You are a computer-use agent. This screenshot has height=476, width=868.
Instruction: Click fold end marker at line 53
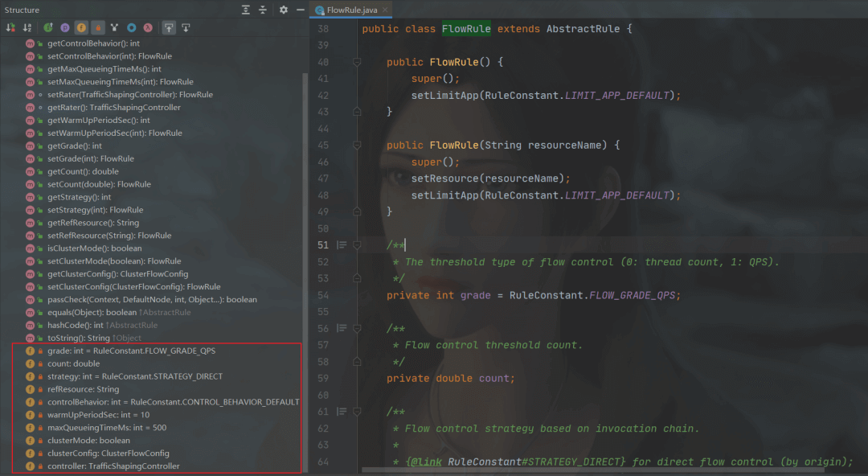point(357,278)
